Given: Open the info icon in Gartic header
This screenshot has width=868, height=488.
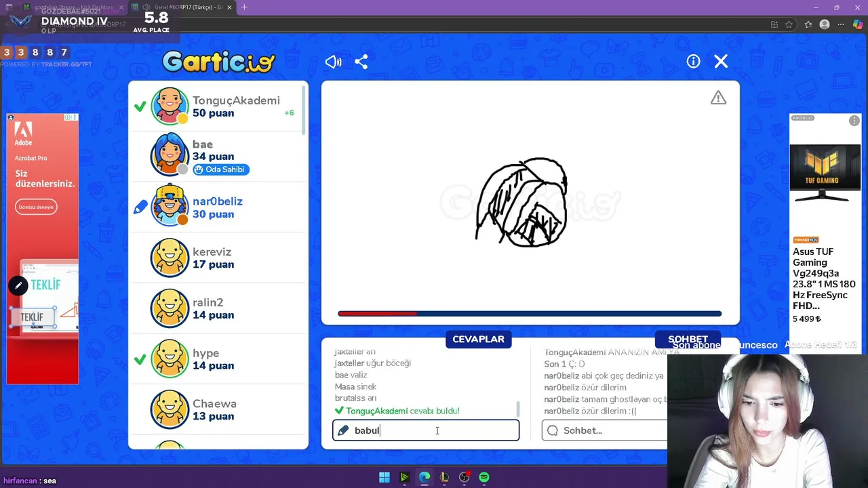Looking at the screenshot, I should coord(693,62).
